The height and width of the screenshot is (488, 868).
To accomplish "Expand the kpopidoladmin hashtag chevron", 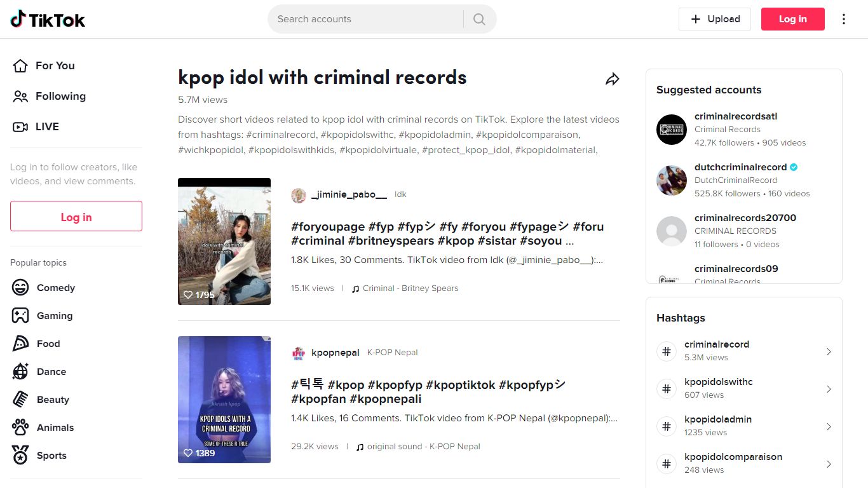I will [x=829, y=426].
